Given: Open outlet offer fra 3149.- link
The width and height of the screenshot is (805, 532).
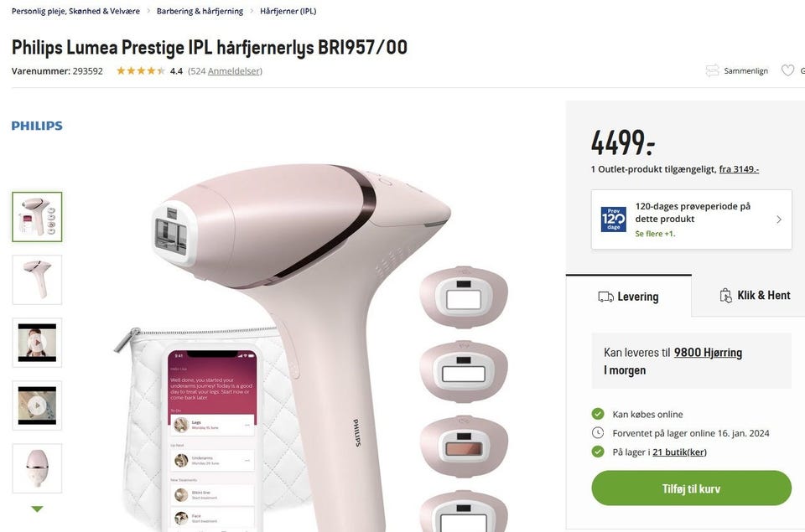Looking at the screenshot, I should (739, 168).
